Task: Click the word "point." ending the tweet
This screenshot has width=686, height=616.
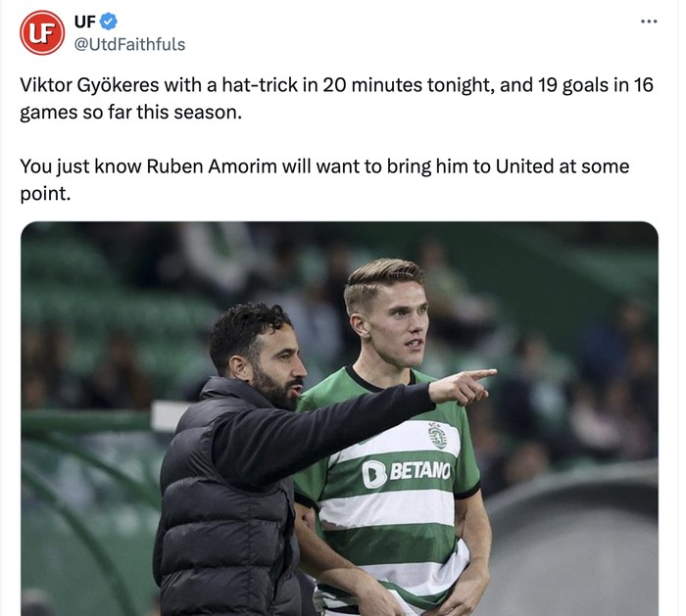Action: (x=45, y=193)
